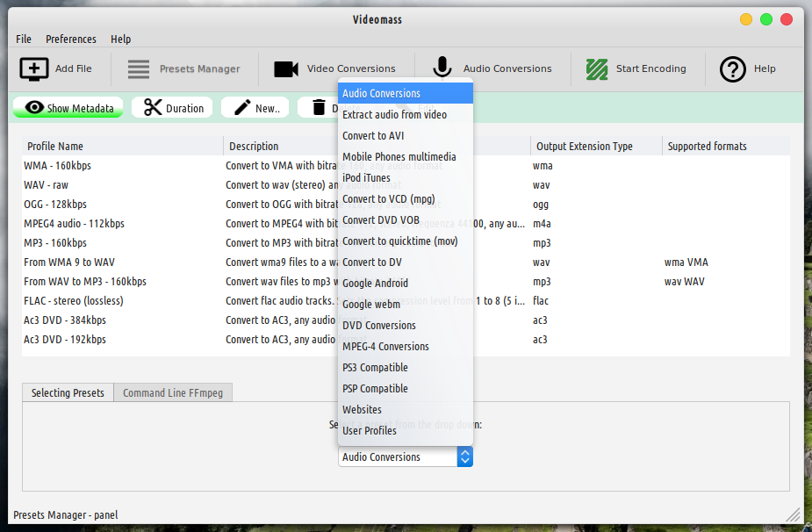The height and width of the screenshot is (532, 812).
Task: Click the Help label in the toolbar
Action: (x=765, y=68)
